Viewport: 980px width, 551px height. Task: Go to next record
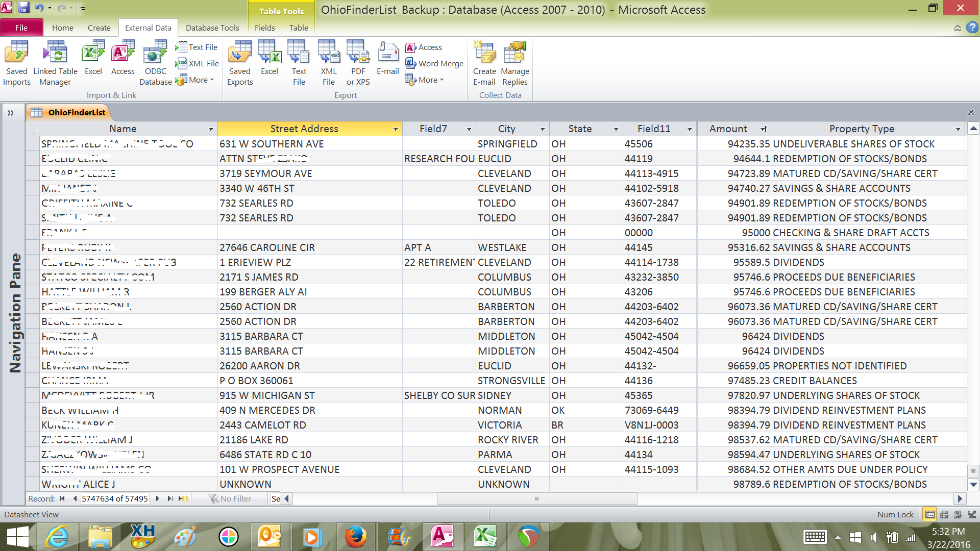pos(158,498)
